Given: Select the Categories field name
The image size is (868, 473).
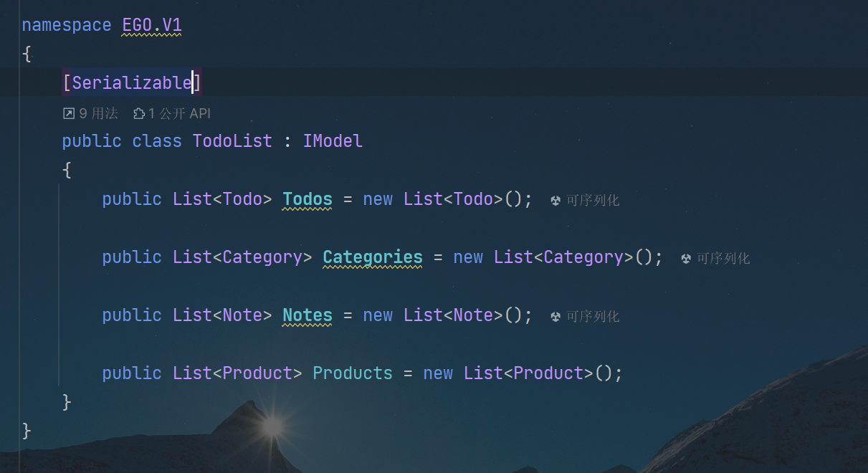Looking at the screenshot, I should 373,257.
